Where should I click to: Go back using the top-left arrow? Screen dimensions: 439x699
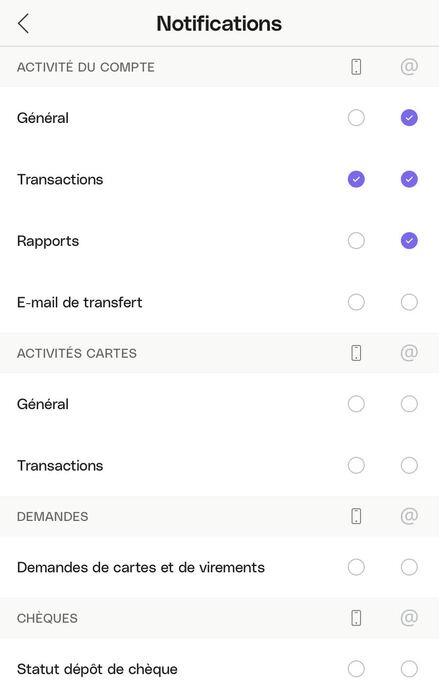pyautogui.click(x=24, y=23)
